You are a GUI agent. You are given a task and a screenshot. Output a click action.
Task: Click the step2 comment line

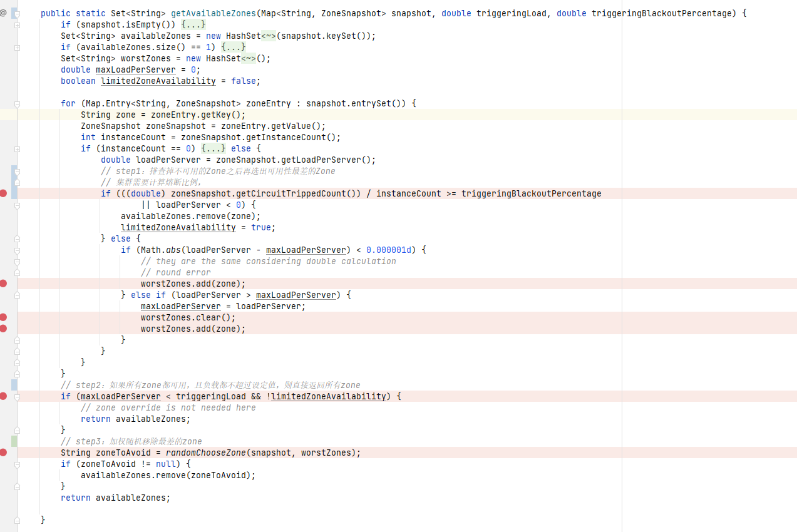click(210, 385)
